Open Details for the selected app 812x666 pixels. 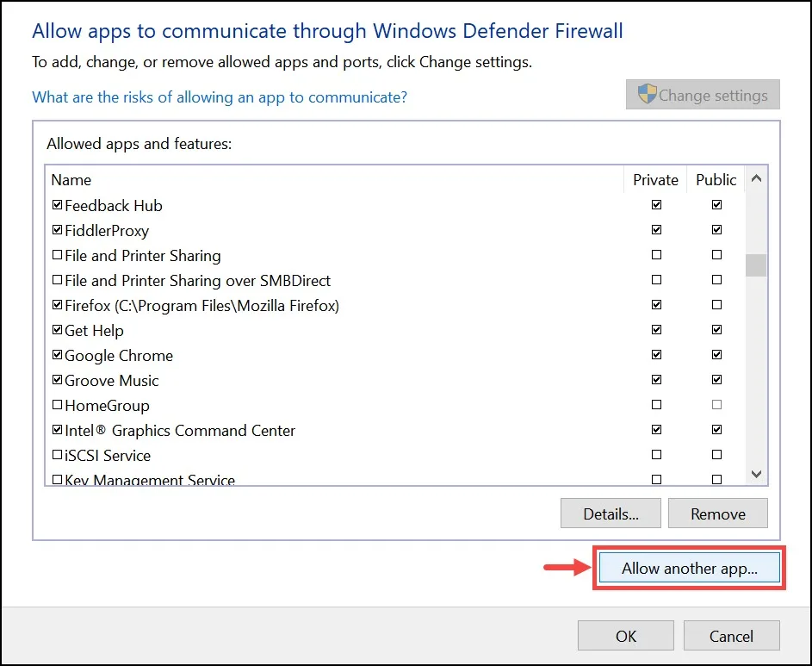(611, 514)
